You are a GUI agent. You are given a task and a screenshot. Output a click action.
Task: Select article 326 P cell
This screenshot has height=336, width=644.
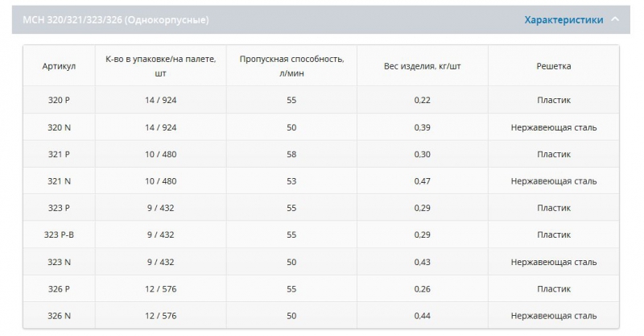coord(59,288)
